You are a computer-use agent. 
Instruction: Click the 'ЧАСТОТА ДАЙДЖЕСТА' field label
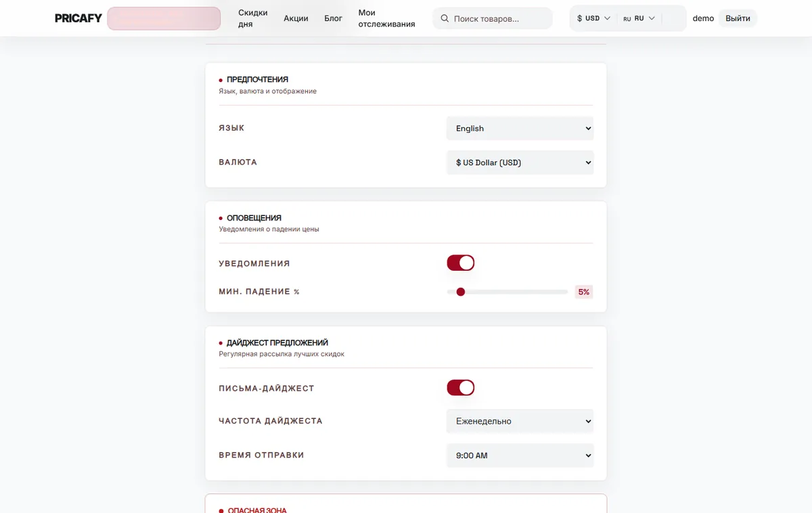[271, 421]
